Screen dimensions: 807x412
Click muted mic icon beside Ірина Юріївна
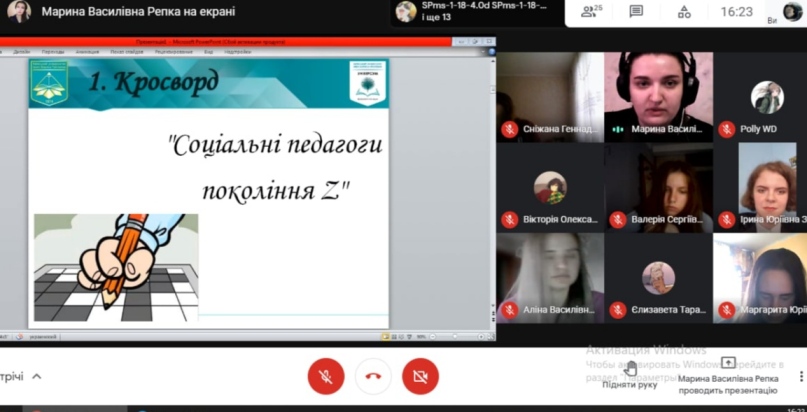pyautogui.click(x=727, y=220)
